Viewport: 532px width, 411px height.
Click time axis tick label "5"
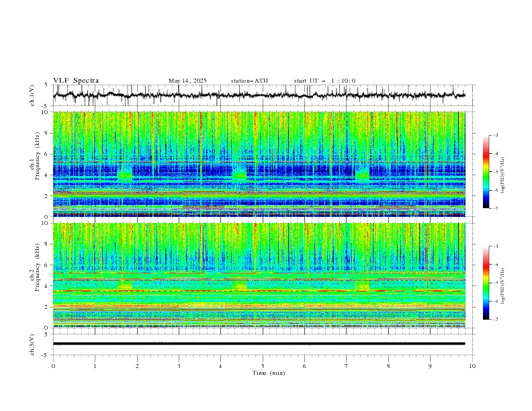tap(263, 366)
